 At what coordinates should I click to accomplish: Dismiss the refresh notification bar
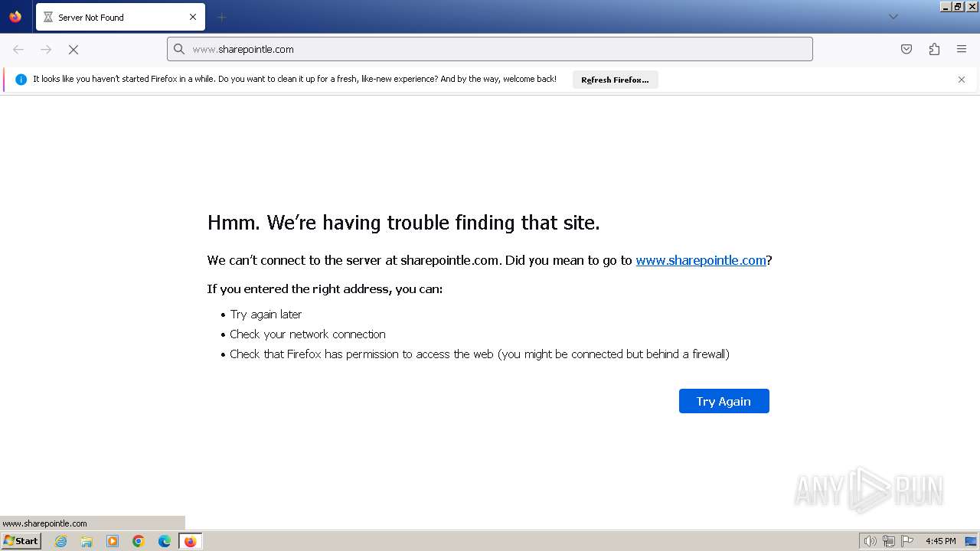pos(962,80)
